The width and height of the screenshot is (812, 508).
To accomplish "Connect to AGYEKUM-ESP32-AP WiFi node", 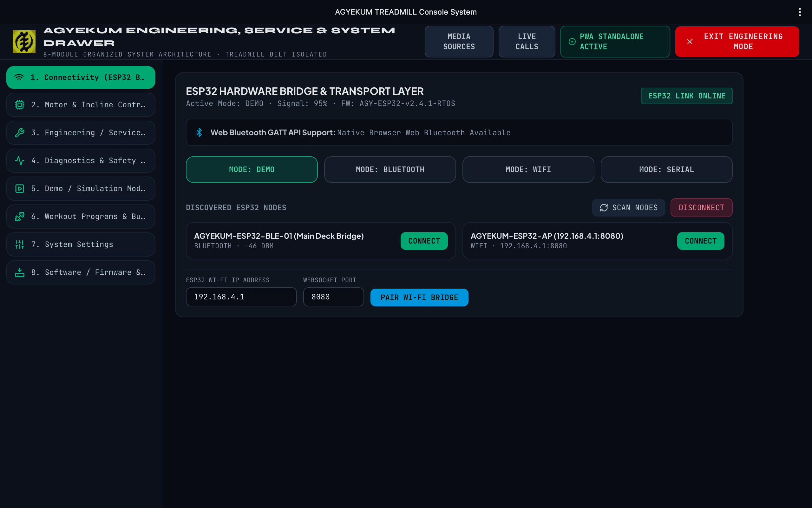I will point(700,241).
